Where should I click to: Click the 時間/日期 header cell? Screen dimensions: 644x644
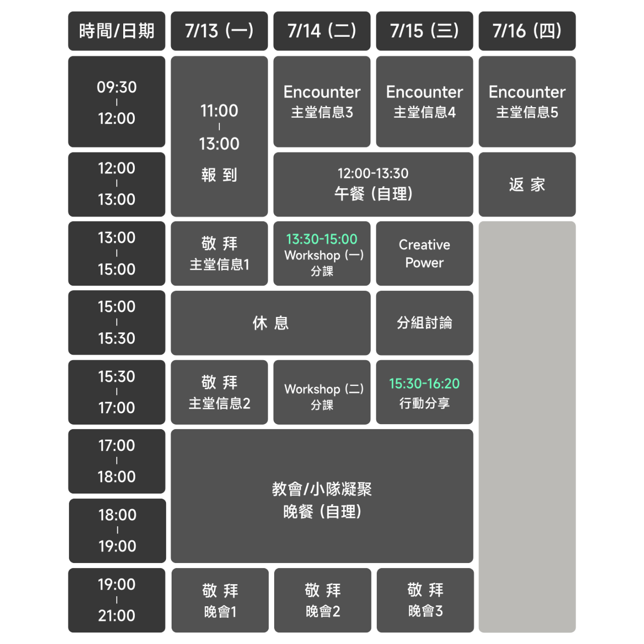[x=117, y=31]
